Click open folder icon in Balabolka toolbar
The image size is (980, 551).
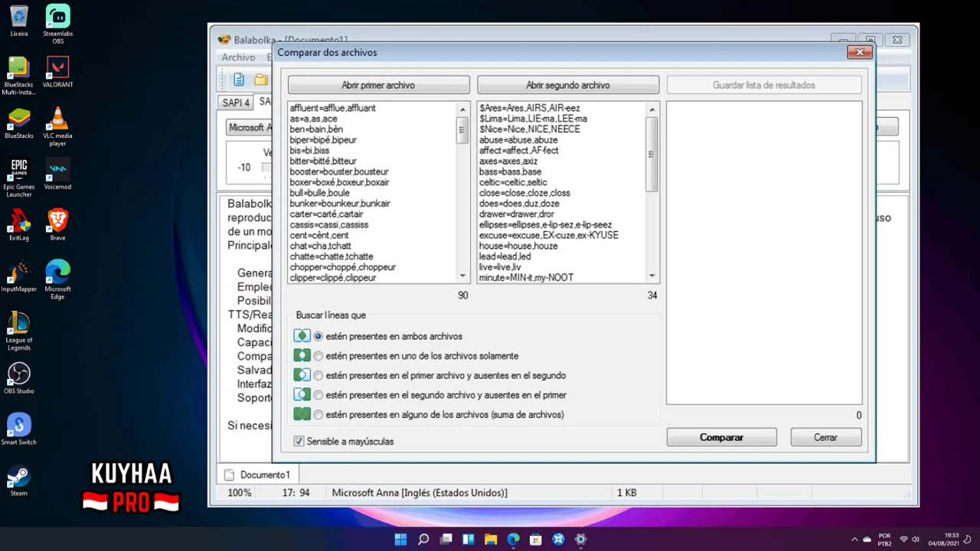[261, 80]
